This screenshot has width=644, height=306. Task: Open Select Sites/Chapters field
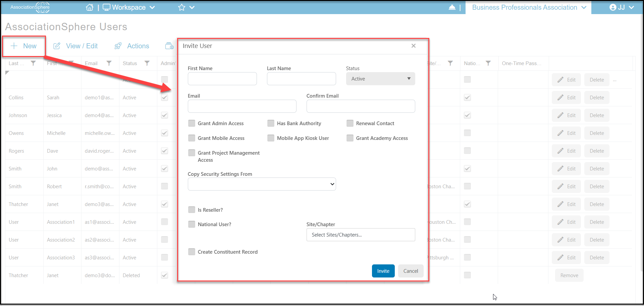[361, 235]
